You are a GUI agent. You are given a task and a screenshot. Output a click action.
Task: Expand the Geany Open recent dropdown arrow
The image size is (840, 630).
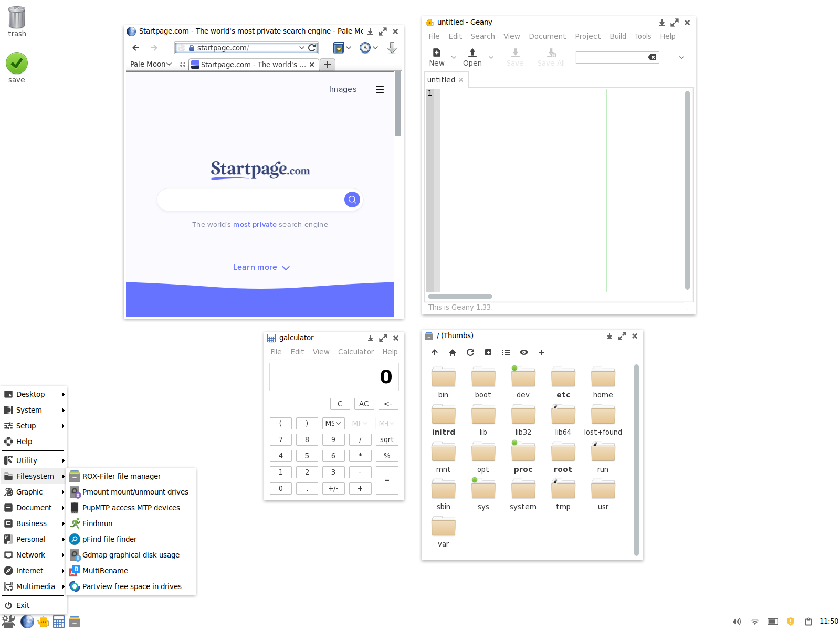pos(491,57)
